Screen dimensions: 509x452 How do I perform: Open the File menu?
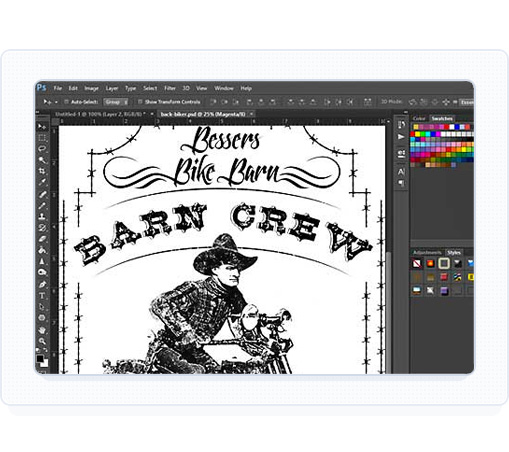tap(58, 88)
